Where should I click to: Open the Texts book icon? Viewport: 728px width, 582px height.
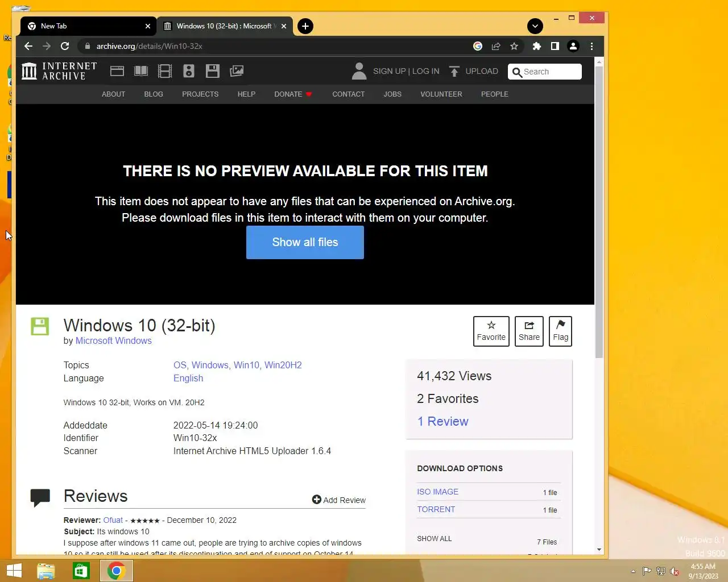(x=141, y=71)
